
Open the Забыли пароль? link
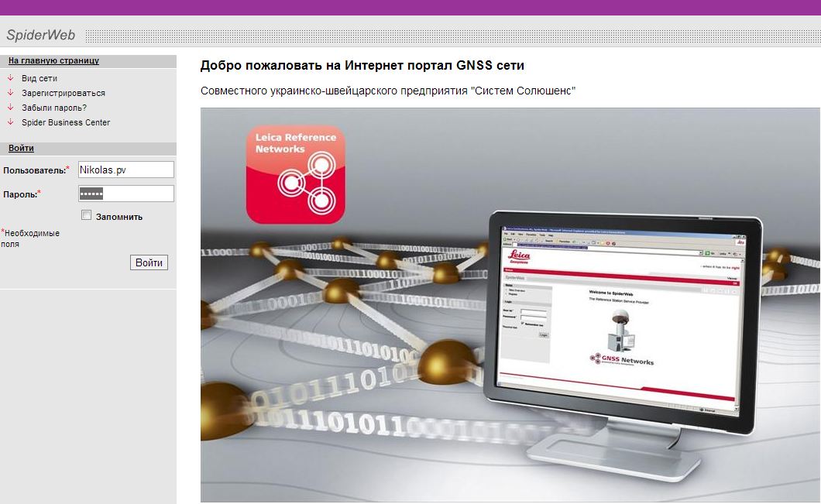54,108
